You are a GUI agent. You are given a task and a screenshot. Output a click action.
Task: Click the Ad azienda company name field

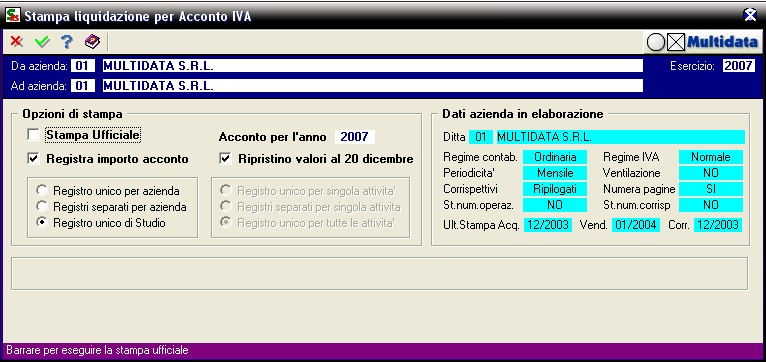click(x=372, y=86)
